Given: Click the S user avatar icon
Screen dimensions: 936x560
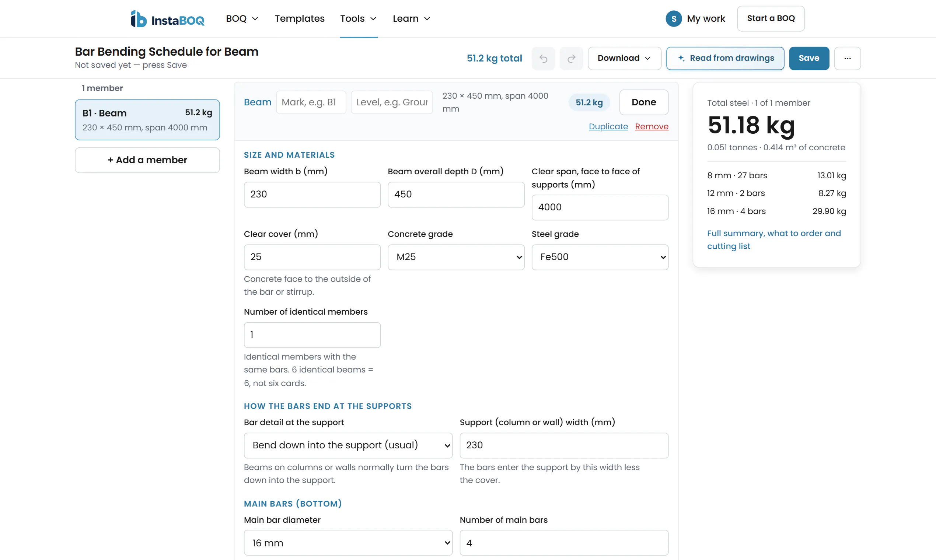Looking at the screenshot, I should (x=674, y=18).
